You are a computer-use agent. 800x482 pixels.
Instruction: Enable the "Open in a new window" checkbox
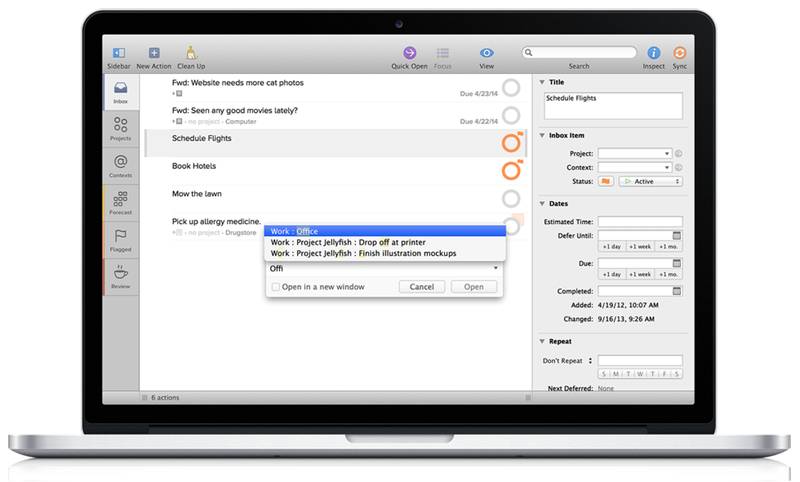276,287
